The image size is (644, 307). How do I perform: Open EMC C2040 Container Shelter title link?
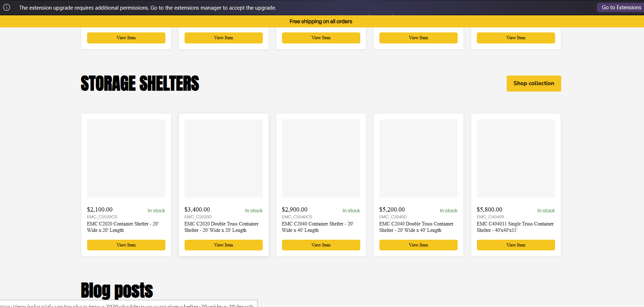point(318,227)
